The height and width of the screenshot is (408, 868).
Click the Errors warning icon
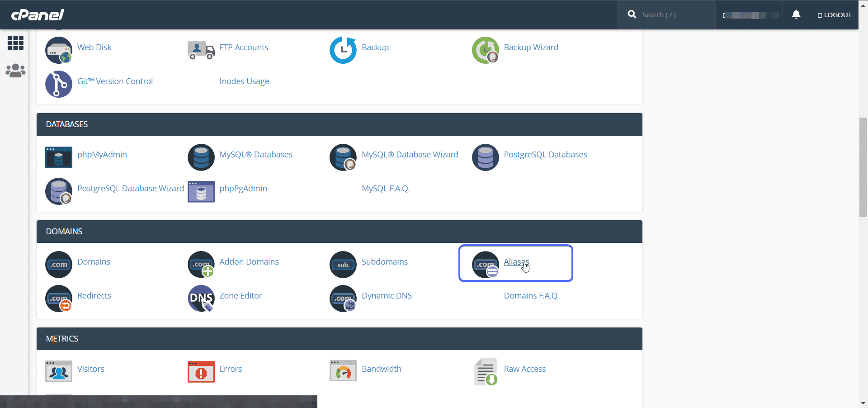201,372
